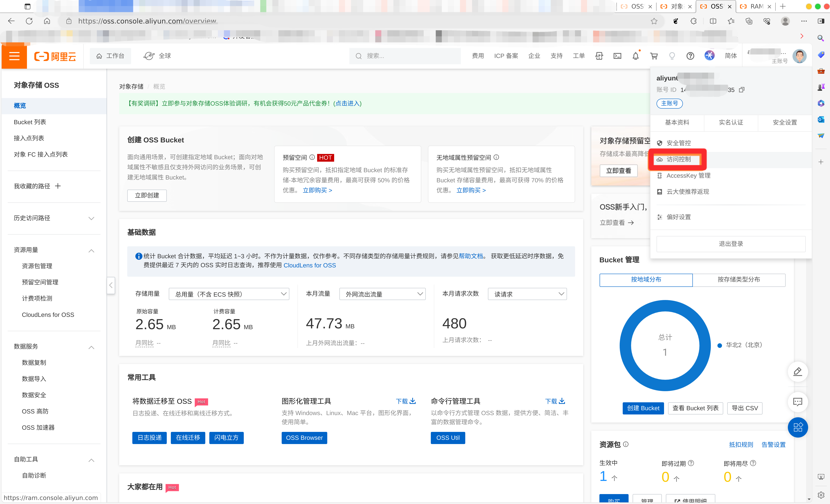Image resolution: width=830 pixels, height=504 pixels.
Task: Open the orange hamburger main menu
Action: [x=14, y=56]
